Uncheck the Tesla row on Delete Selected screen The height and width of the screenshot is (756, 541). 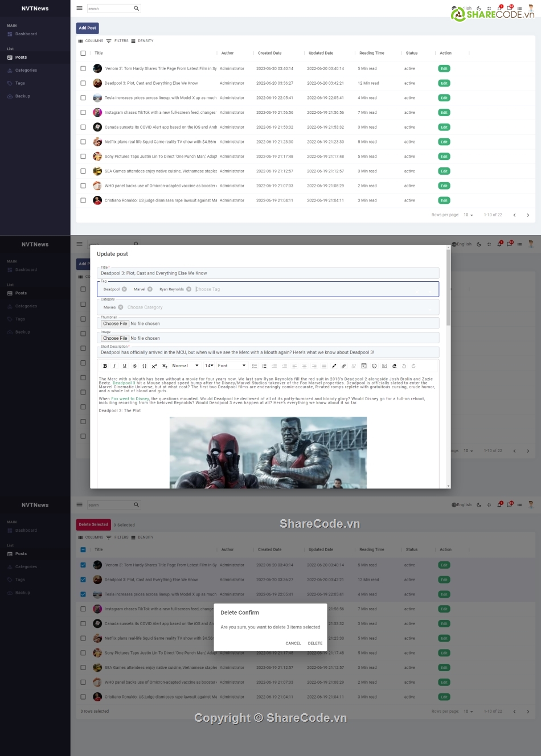(83, 594)
